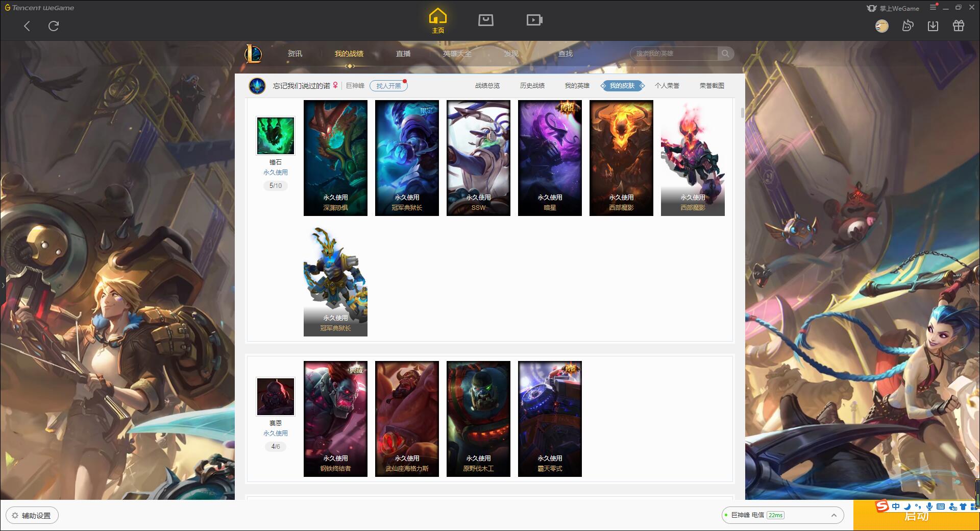Open 霸天零式 skin card
Image resolution: width=980 pixels, height=531 pixels.
550,419
